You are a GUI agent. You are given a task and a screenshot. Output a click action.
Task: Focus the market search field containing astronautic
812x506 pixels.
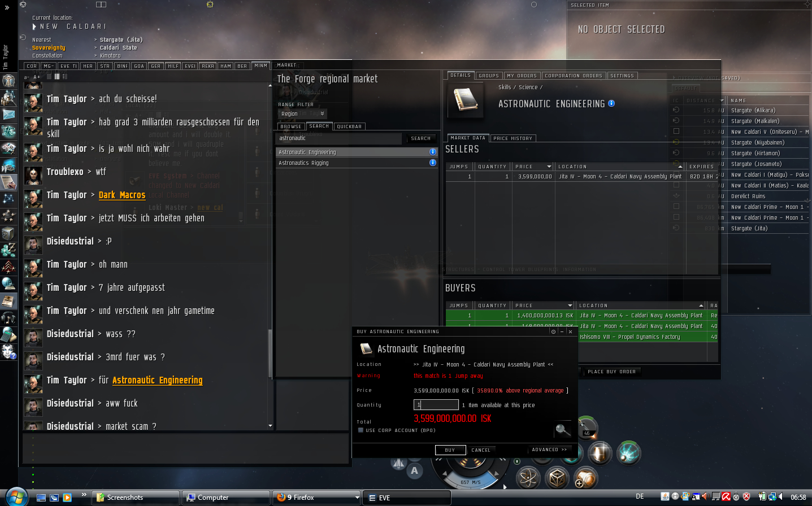coord(339,138)
